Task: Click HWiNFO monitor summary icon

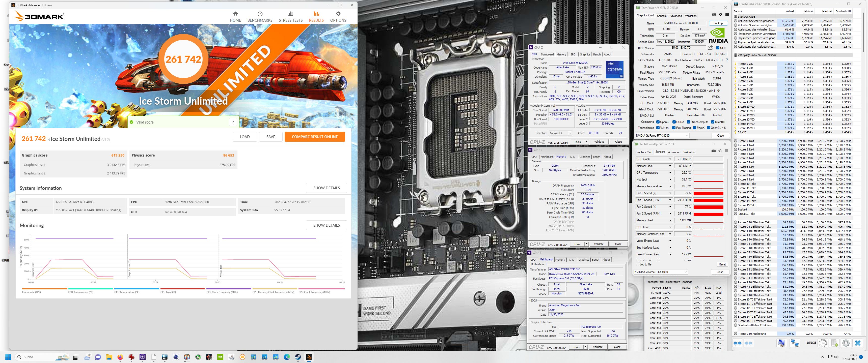Action: 781,343
